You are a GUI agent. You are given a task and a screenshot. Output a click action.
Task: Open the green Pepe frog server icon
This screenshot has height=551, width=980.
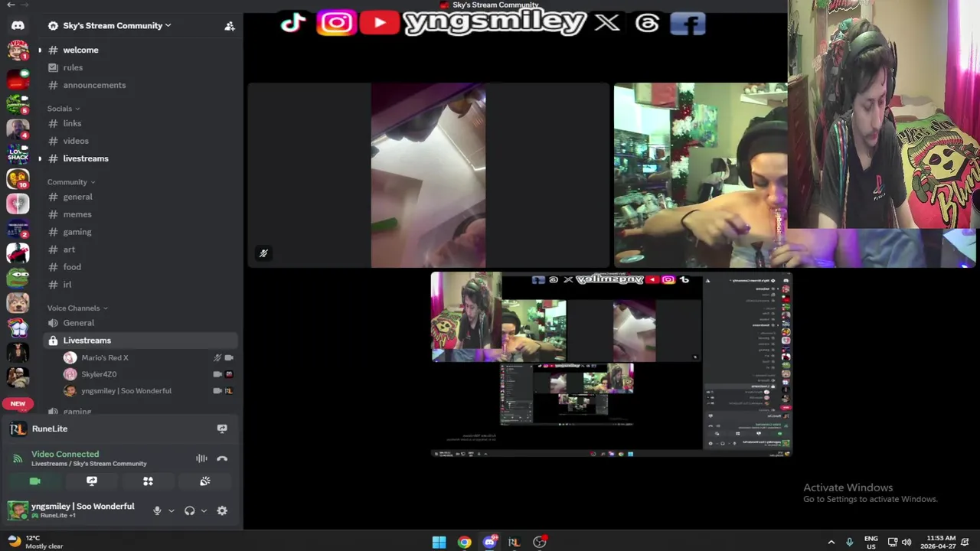(x=18, y=277)
